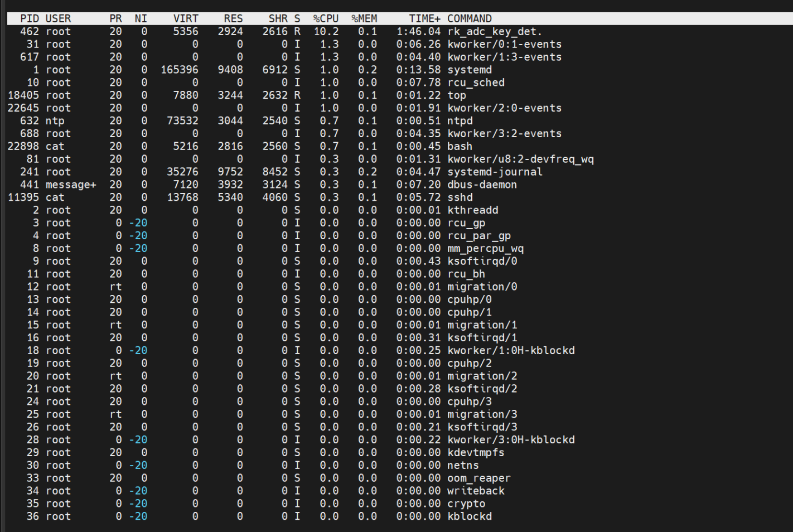The height and width of the screenshot is (532, 793).
Task: Click the COMMAND column header
Action: coord(470,18)
